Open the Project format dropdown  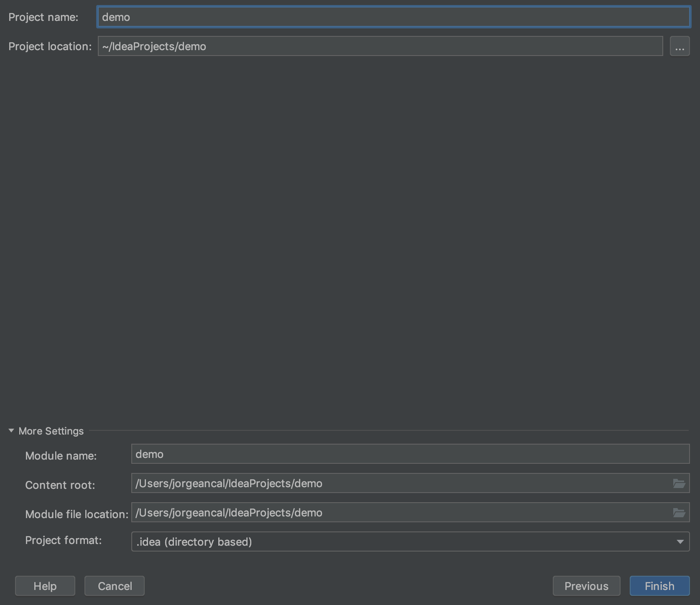coord(410,541)
